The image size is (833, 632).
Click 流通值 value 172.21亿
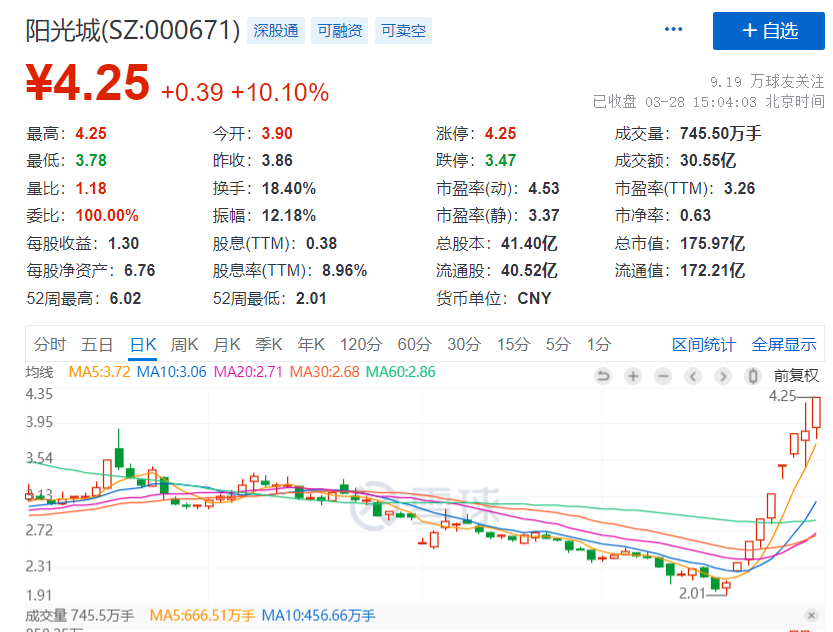tap(712, 271)
